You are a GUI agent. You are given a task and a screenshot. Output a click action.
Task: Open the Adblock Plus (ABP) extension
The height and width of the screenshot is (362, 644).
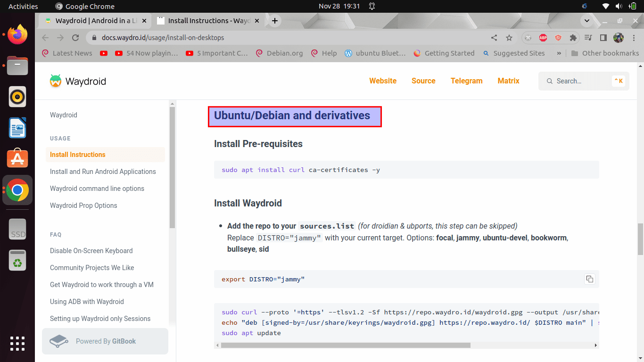543,38
